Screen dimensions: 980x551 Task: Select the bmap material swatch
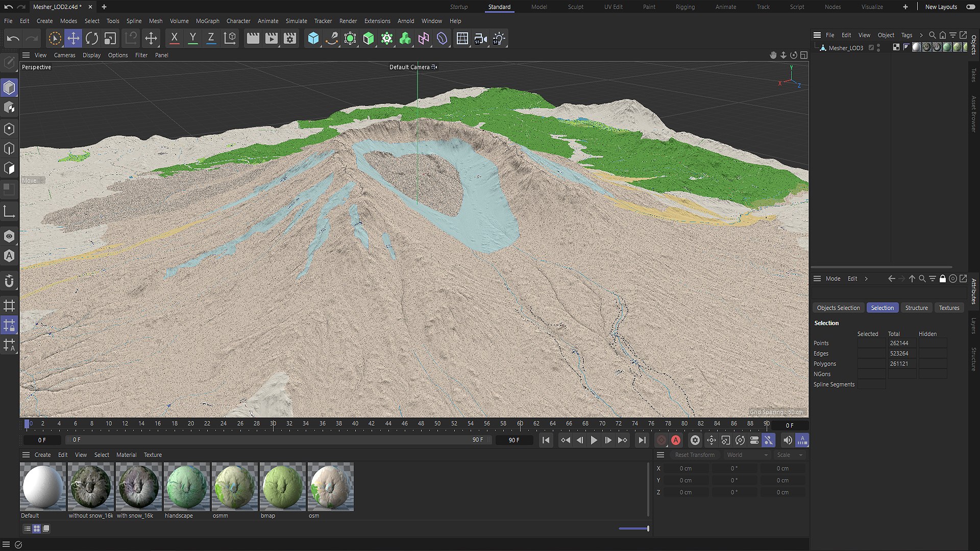click(282, 487)
